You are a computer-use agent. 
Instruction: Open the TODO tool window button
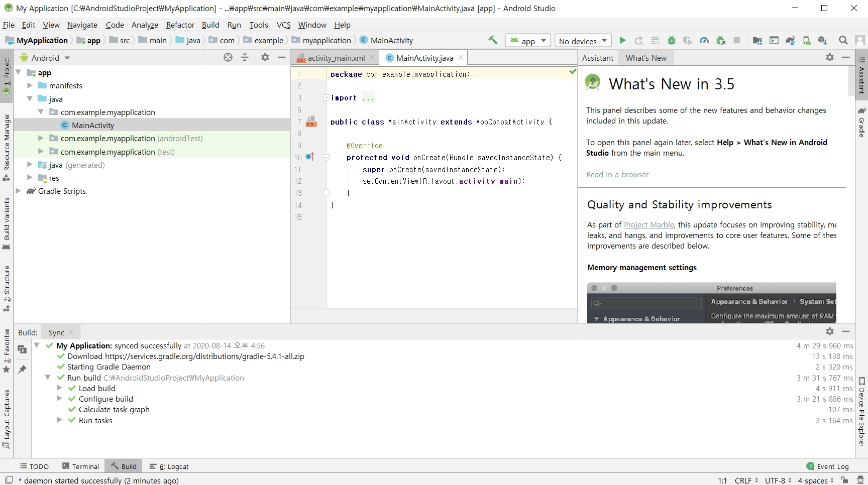pyautogui.click(x=34, y=466)
